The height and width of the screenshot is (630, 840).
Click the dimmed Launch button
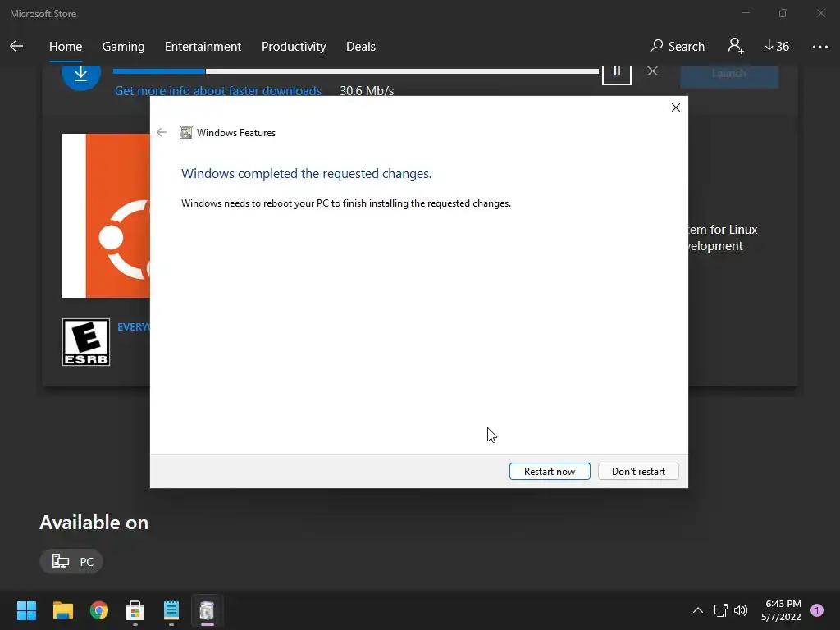click(x=729, y=75)
